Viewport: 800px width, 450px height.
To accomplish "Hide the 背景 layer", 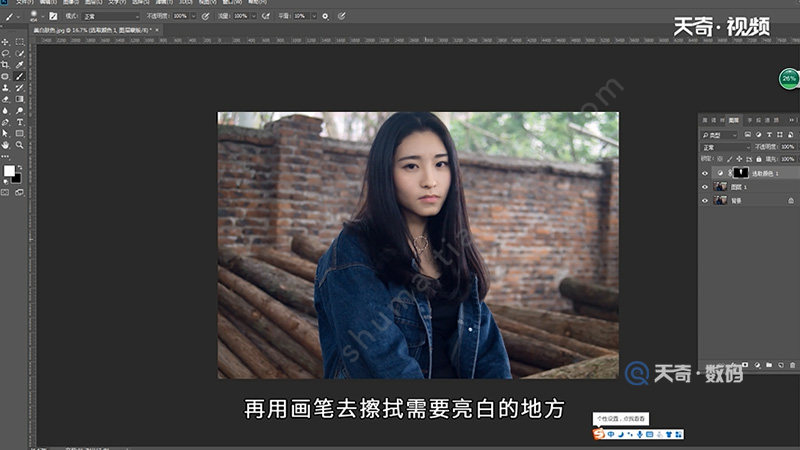I will (x=705, y=201).
